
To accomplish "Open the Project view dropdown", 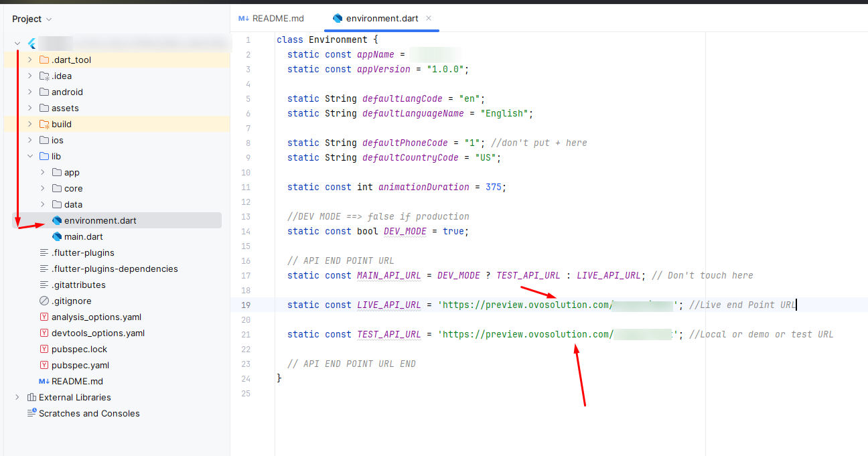I will coord(32,19).
